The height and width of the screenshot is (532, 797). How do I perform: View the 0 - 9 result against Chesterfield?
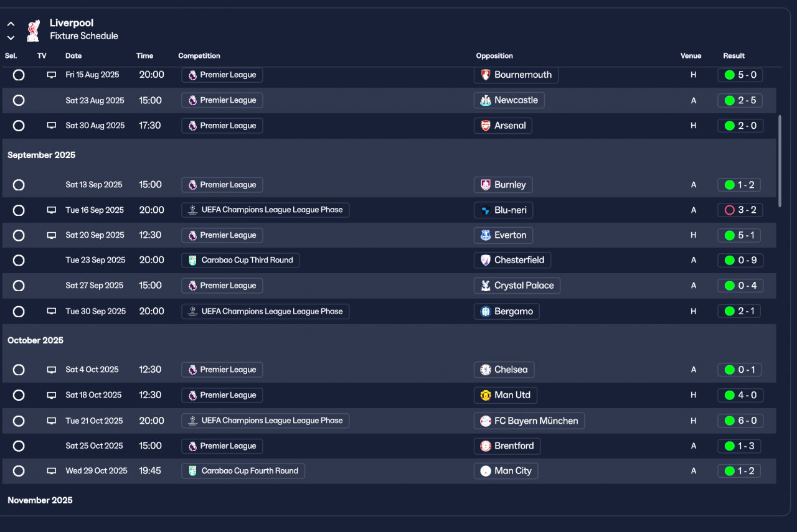click(x=740, y=260)
